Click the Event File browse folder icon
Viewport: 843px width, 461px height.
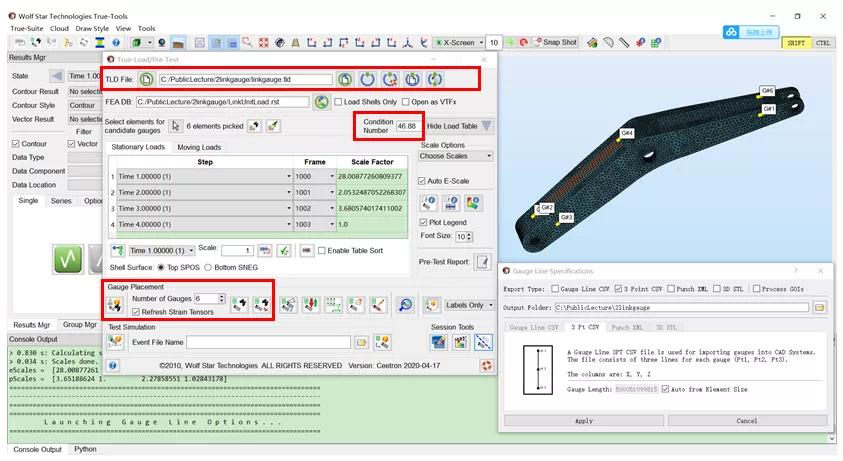point(361,342)
